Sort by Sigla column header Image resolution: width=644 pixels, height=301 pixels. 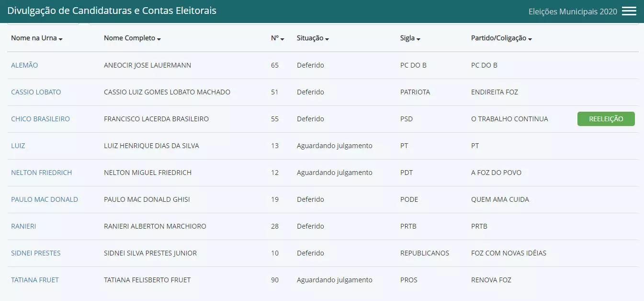[x=410, y=38]
